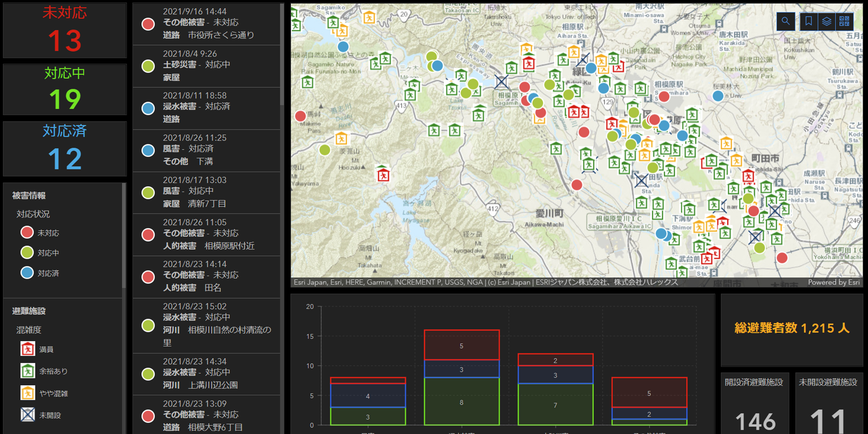Click the 未開設 crossed shelter legend icon
The height and width of the screenshot is (434, 868).
[x=28, y=415]
